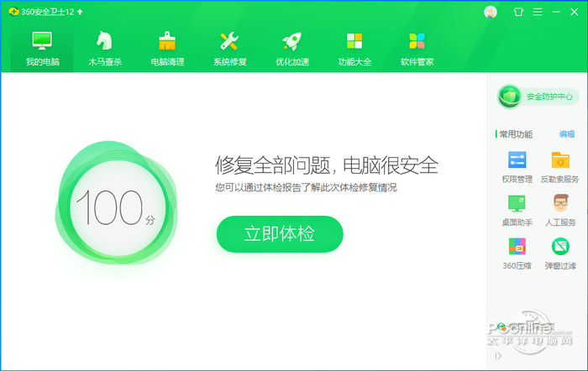Open the hamburger main menu
Screen dimensions: 588x371
538,12
